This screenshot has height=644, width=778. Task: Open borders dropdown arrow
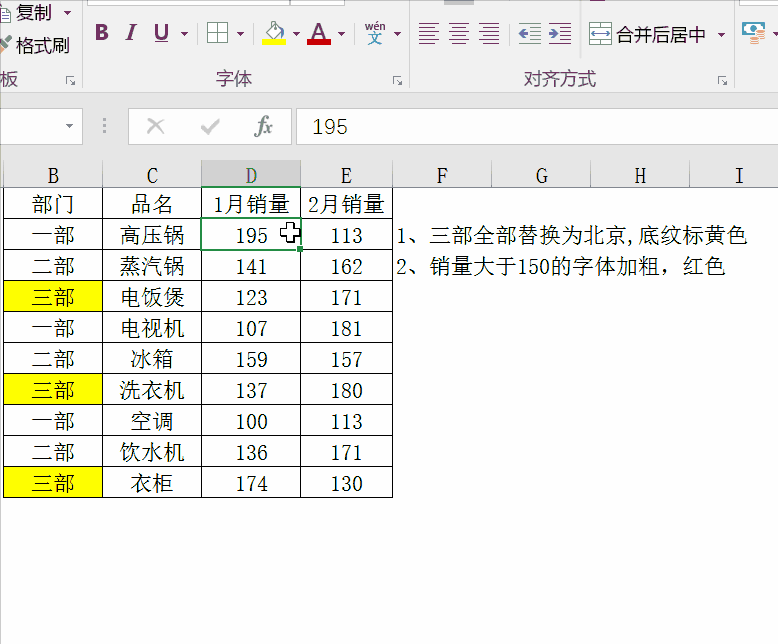(x=241, y=34)
